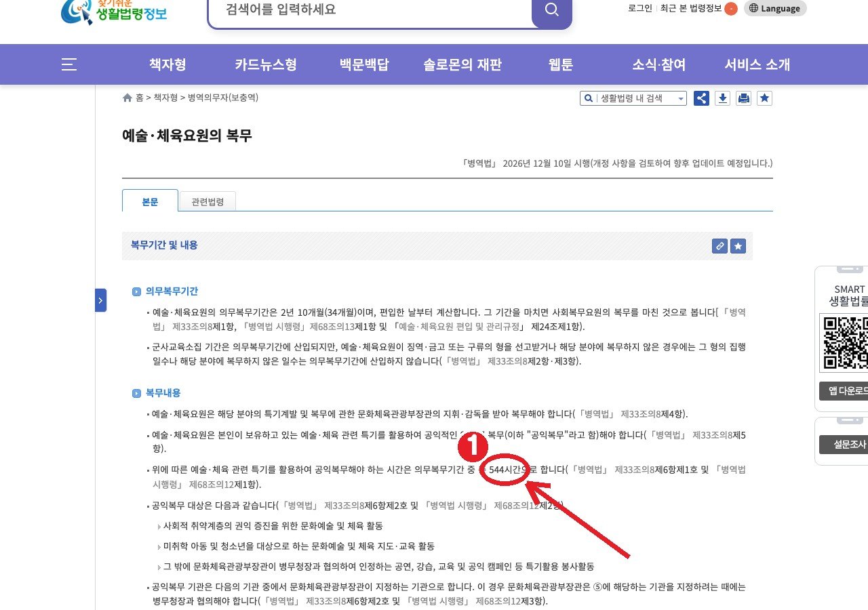The height and width of the screenshot is (610, 868).
Task: Click the 로그인 link
Action: point(640,9)
